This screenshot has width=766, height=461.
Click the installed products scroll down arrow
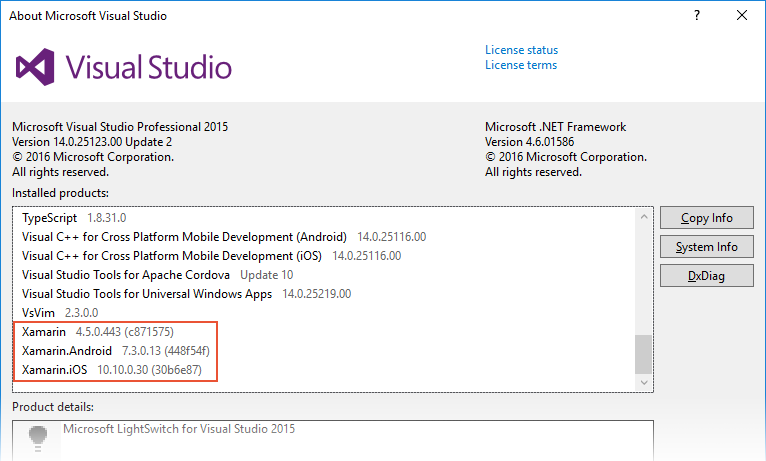pyautogui.click(x=644, y=382)
